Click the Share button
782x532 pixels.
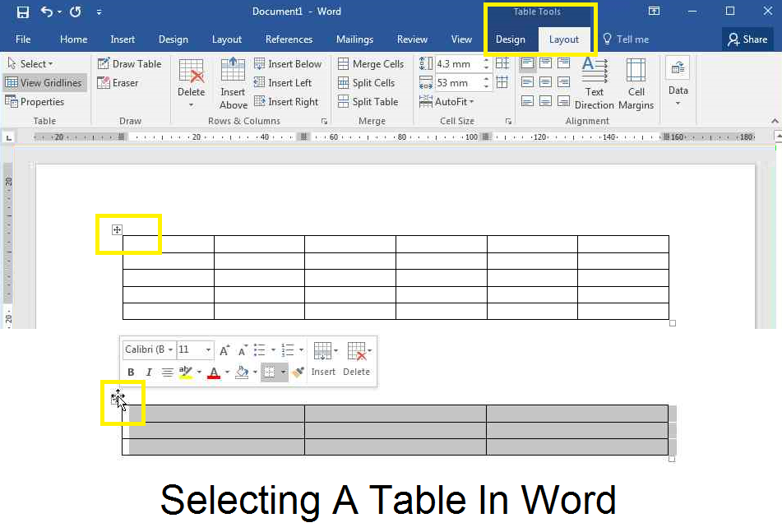point(747,39)
